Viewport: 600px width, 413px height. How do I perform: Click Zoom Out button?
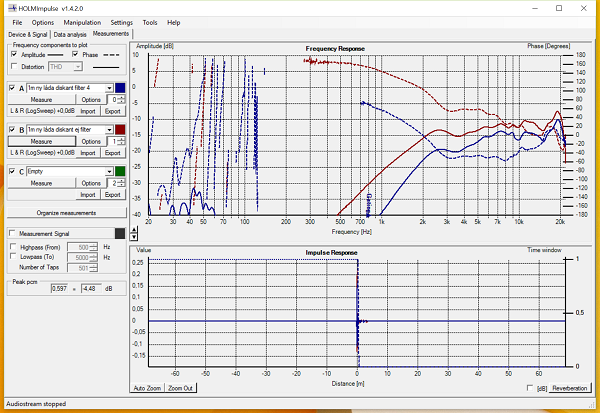point(180,388)
